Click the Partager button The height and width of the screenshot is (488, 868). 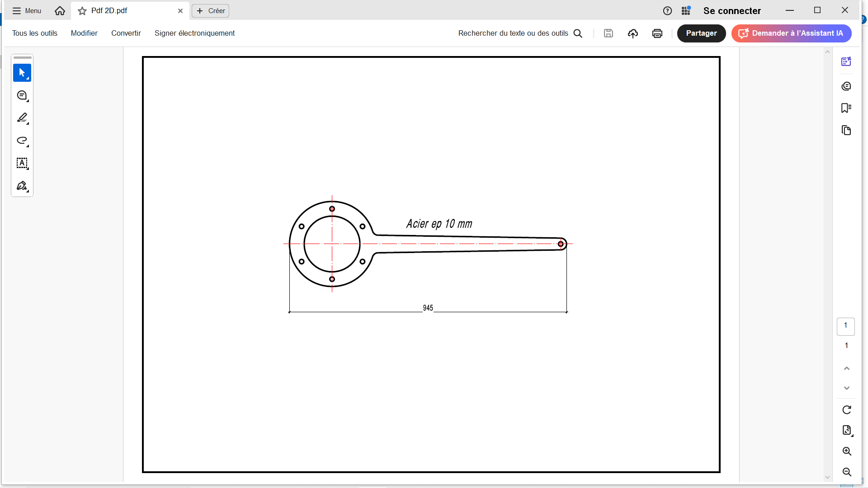pos(701,33)
